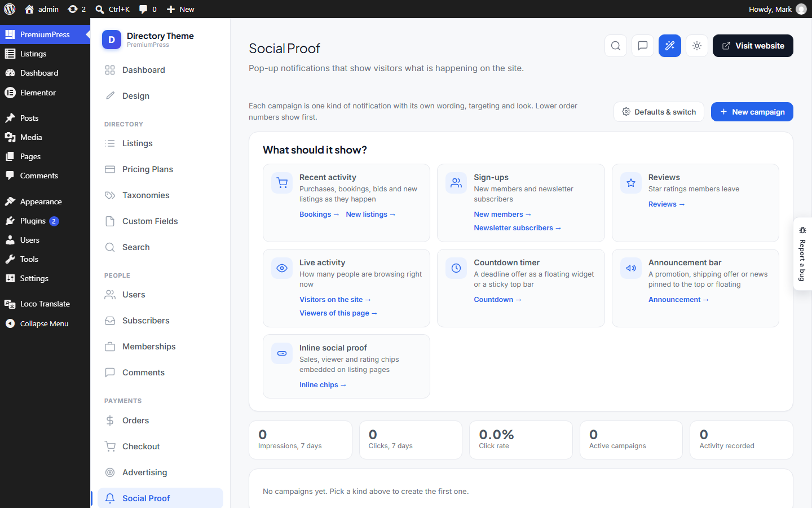Open Howdy, Mark user menu

pyautogui.click(x=778, y=9)
